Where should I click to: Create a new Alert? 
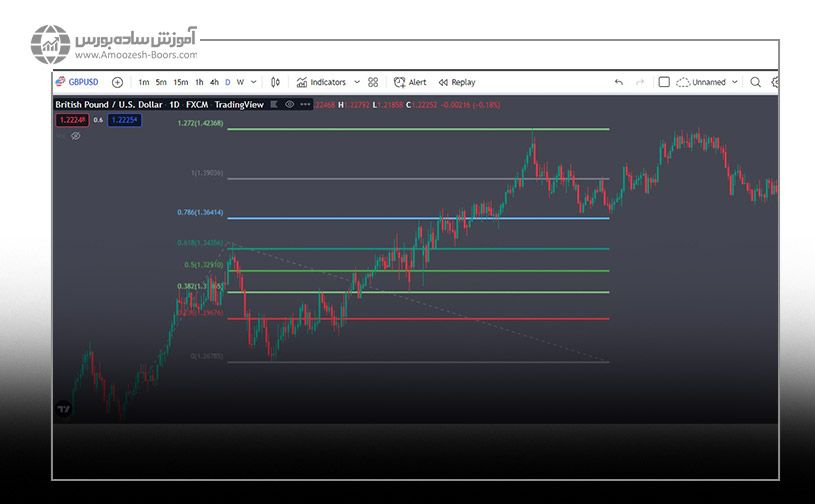point(410,82)
